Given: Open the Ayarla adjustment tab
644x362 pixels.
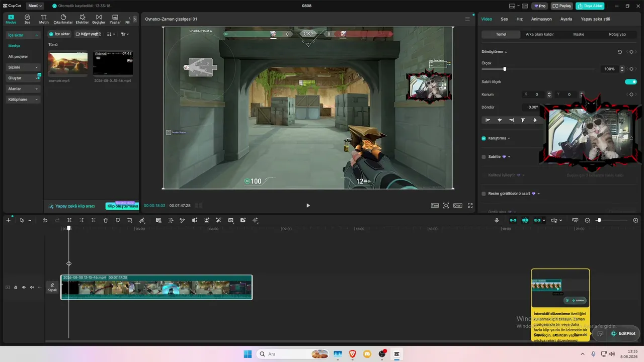Looking at the screenshot, I should coord(566,19).
